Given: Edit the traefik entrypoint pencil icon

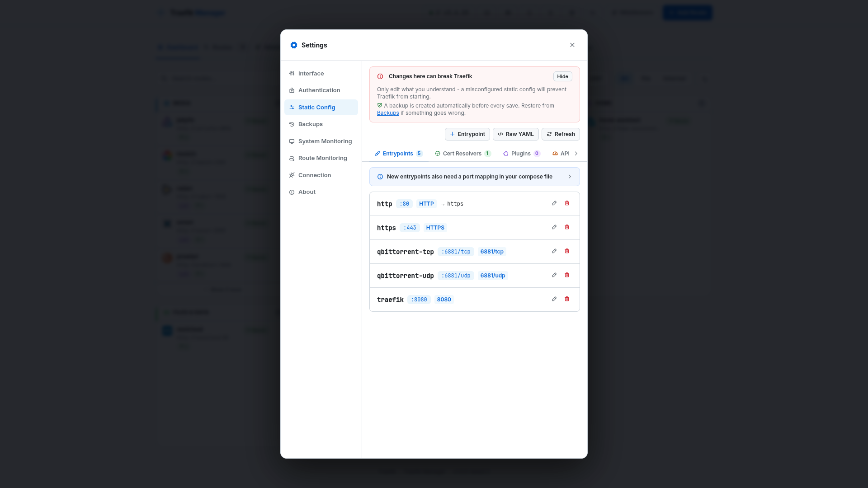Looking at the screenshot, I should [554, 299].
